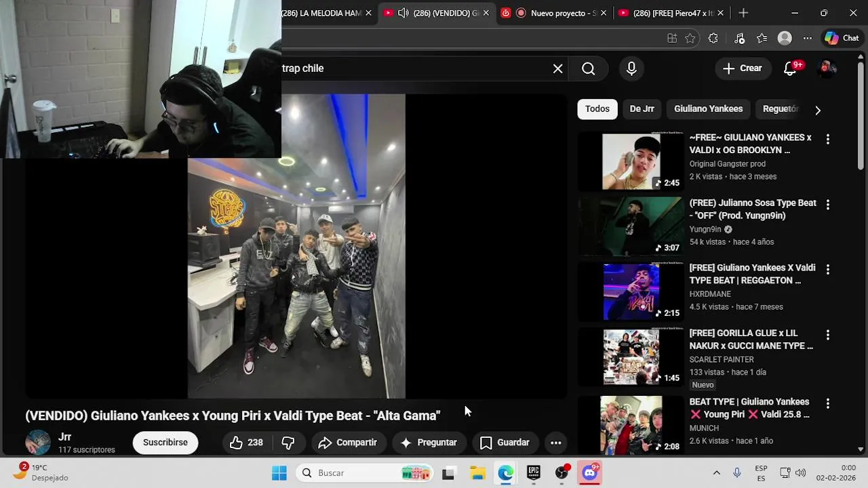This screenshot has width=868, height=488.
Task: Open the YouTube account avatar menu
Action: point(827,68)
